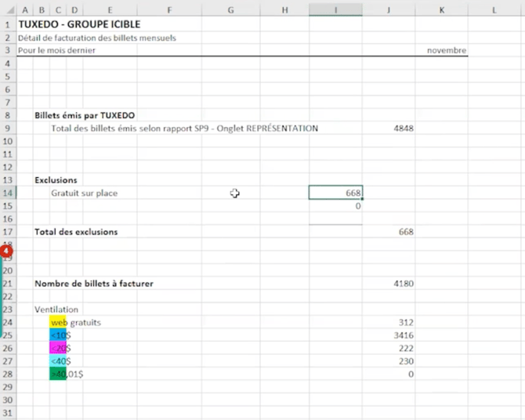This screenshot has width=525, height=420.
Task: Click the 'novembre' cell
Action: point(447,50)
